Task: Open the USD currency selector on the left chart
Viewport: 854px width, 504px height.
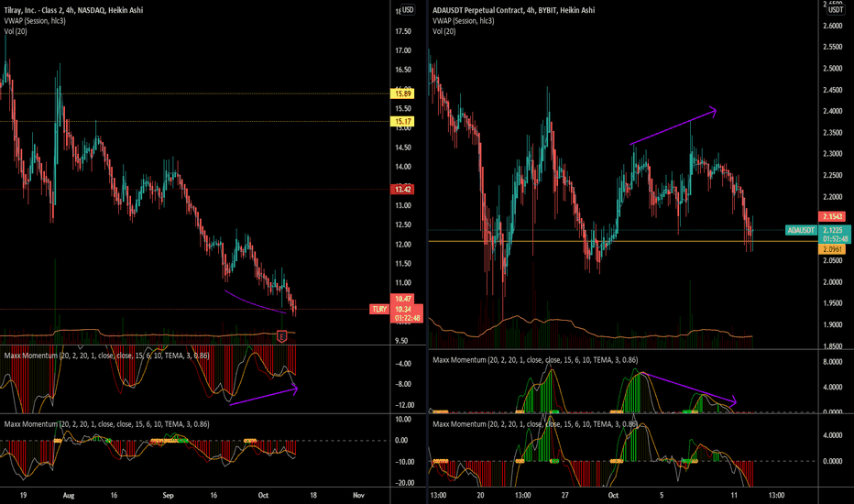Action: click(408, 10)
